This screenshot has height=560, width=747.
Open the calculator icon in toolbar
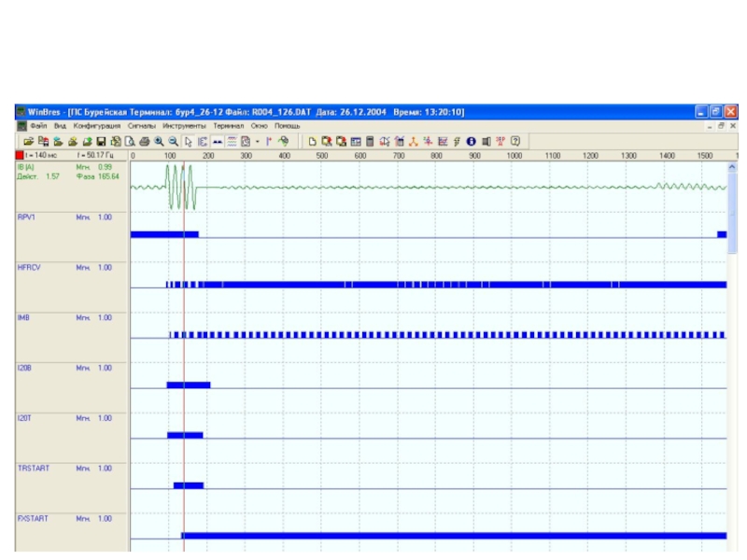[370, 141]
